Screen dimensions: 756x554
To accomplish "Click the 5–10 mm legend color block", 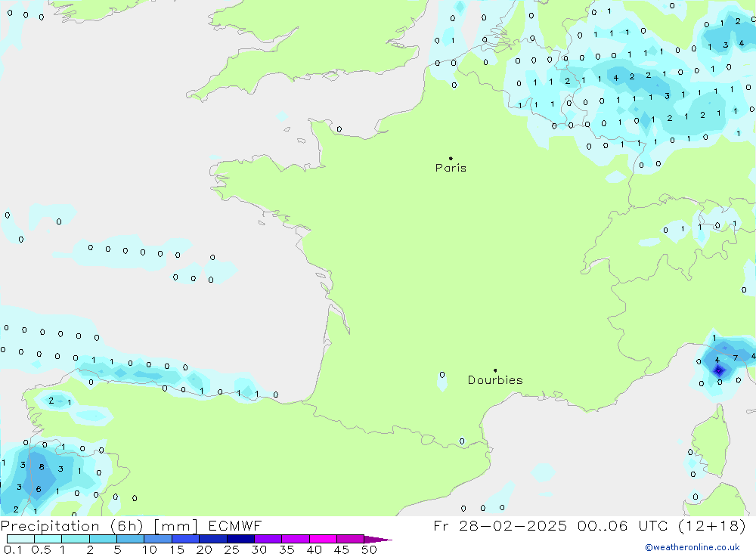I will click(x=130, y=539).
